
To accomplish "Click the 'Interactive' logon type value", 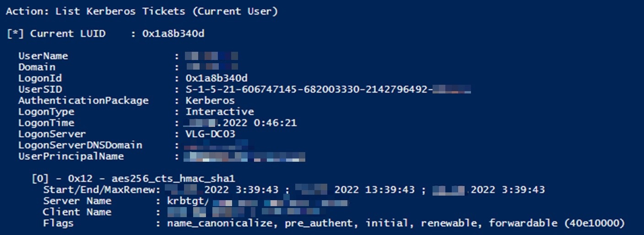I will click(x=220, y=112).
